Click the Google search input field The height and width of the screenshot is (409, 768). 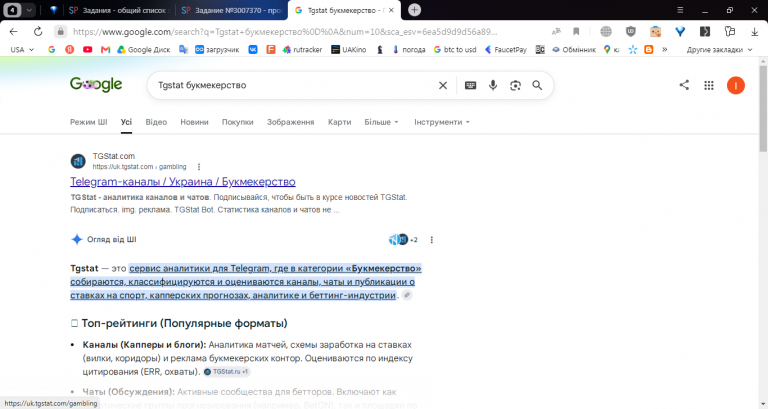(x=294, y=85)
